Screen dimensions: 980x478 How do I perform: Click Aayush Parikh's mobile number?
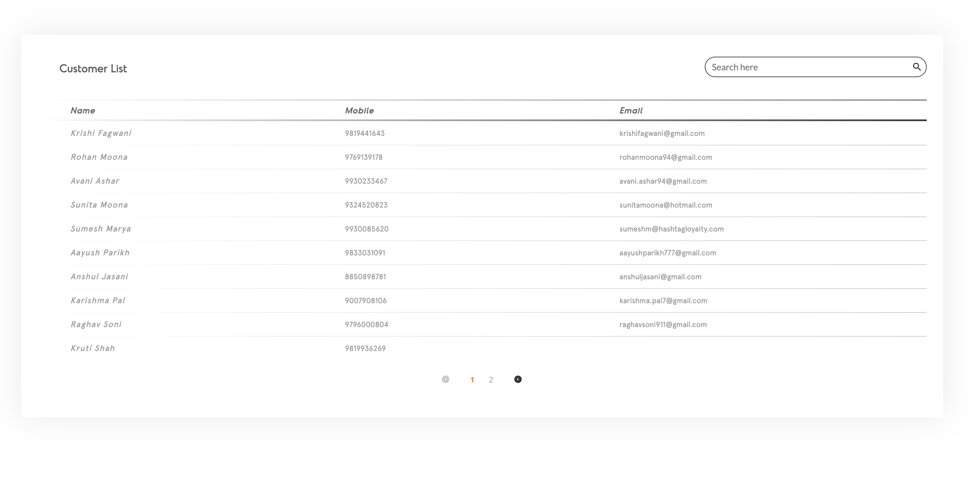[x=365, y=253]
